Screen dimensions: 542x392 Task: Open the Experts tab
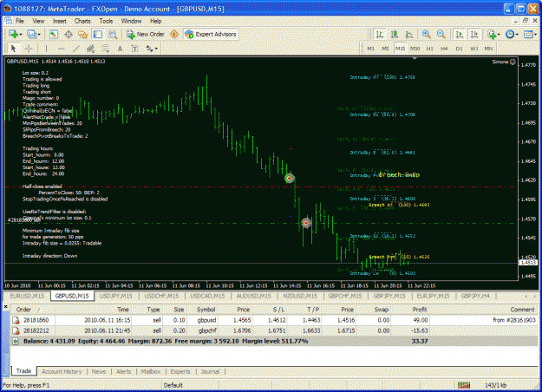180,371
